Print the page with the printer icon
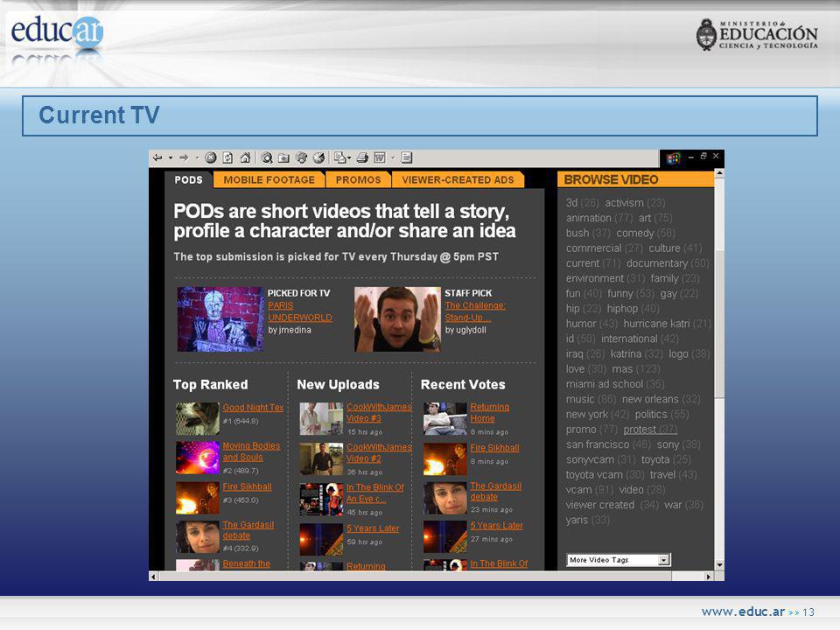840x630 pixels. tap(362, 157)
